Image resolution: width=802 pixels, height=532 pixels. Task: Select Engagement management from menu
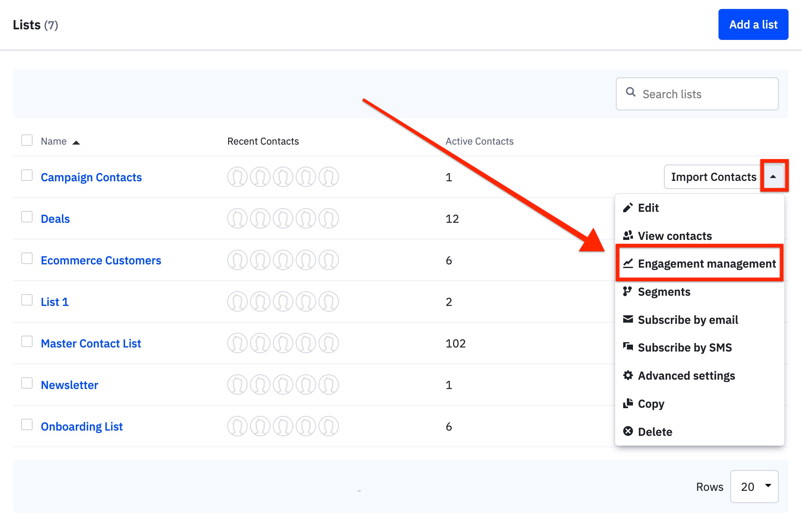point(706,264)
